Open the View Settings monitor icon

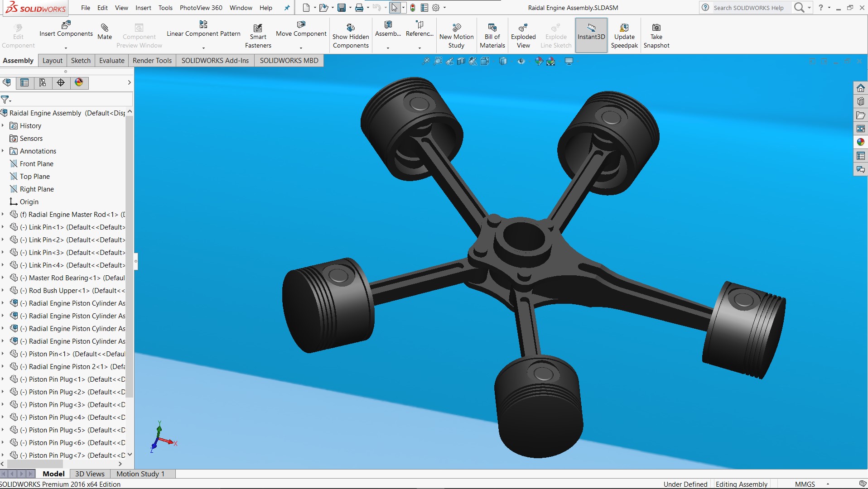click(569, 61)
